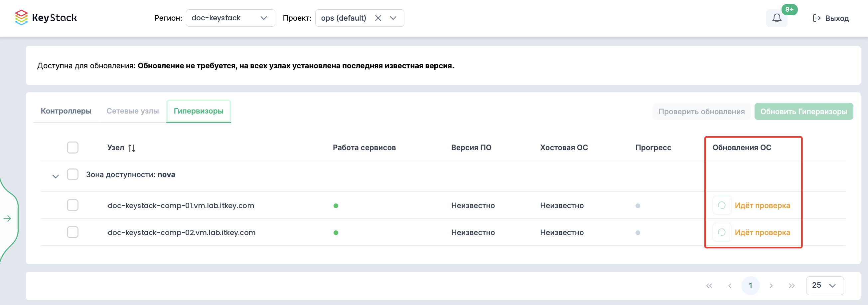The height and width of the screenshot is (305, 868).
Task: Select the doc-keystack-comp-01 node checkbox
Action: pyautogui.click(x=72, y=205)
